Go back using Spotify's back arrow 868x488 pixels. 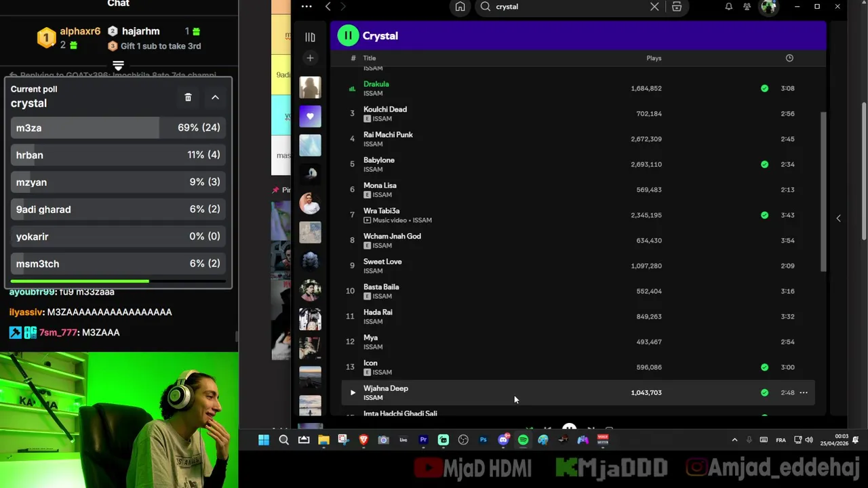tap(328, 7)
